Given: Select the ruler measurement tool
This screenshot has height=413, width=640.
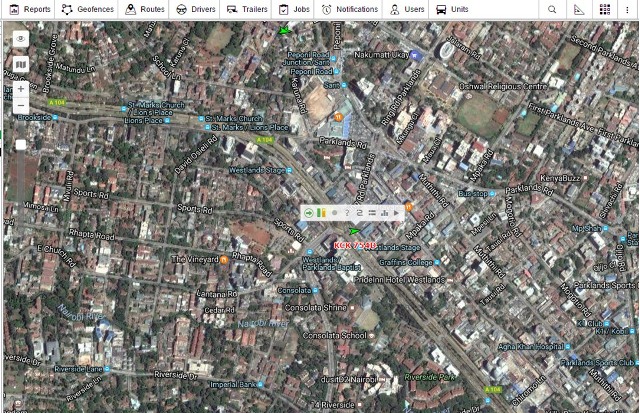Looking at the screenshot, I should point(579,9).
